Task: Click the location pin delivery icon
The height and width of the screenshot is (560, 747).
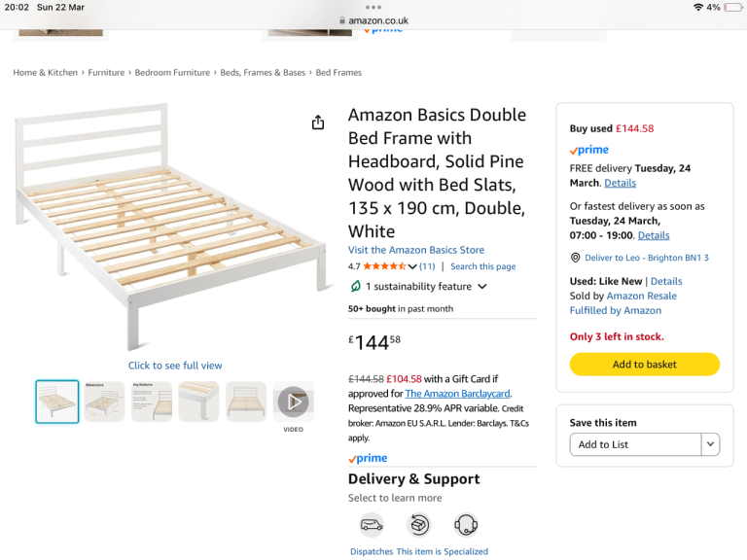Action: 575,258
